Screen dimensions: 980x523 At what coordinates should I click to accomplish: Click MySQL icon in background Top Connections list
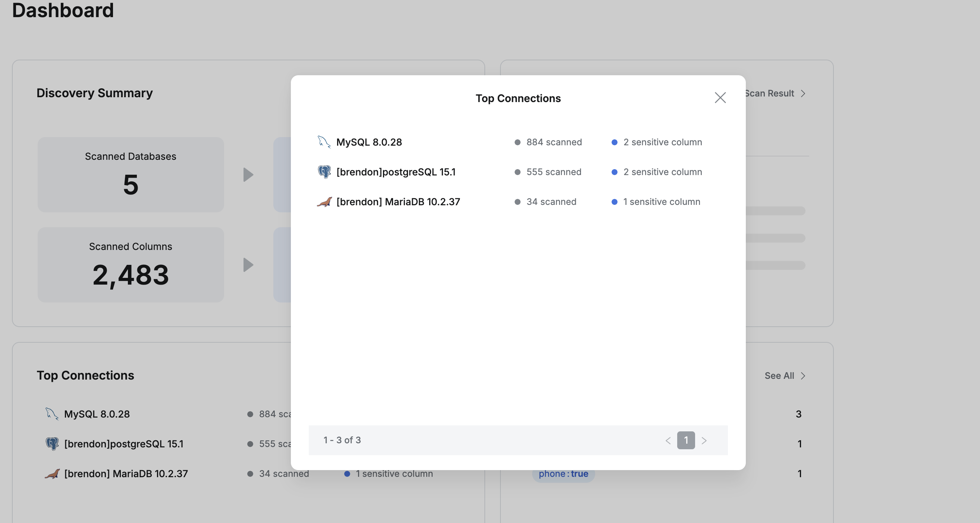coord(52,413)
